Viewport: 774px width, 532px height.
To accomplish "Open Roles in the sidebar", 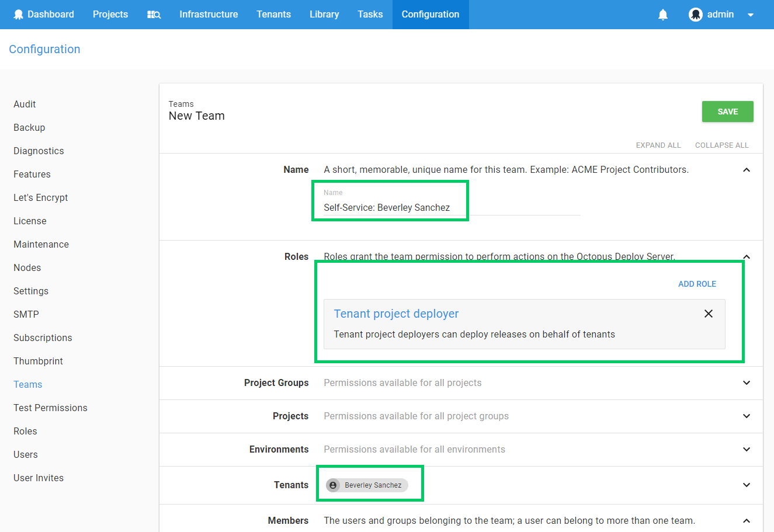I will point(25,432).
